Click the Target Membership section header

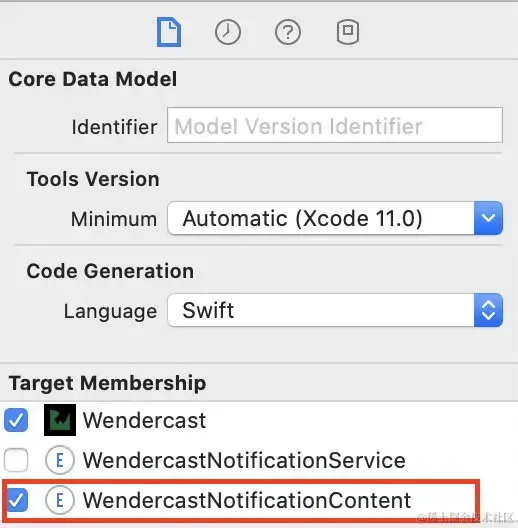(x=107, y=383)
